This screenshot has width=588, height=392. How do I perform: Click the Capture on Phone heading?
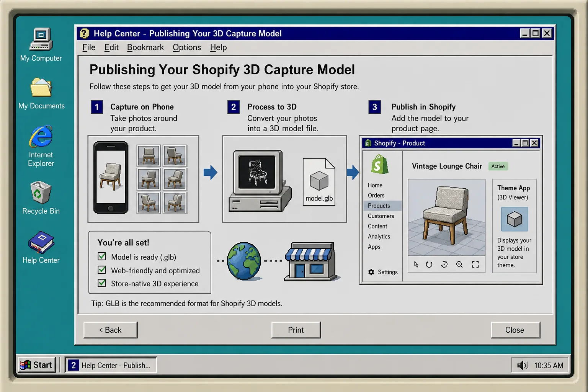click(142, 107)
